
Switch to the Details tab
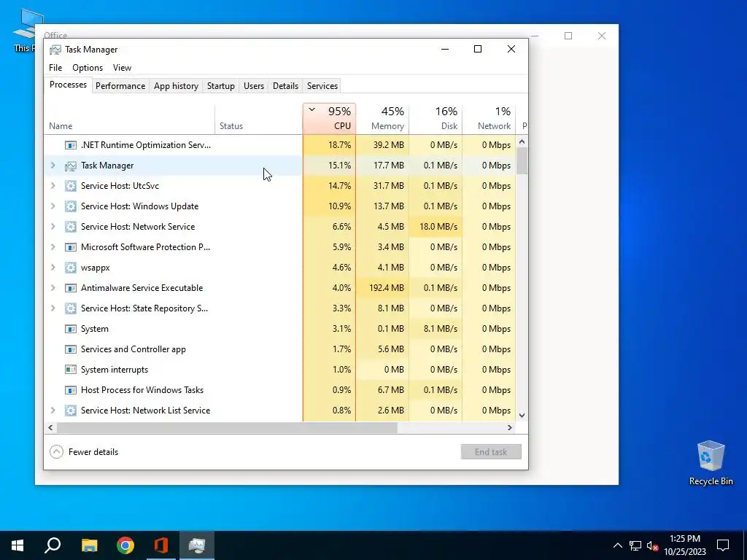click(x=285, y=86)
